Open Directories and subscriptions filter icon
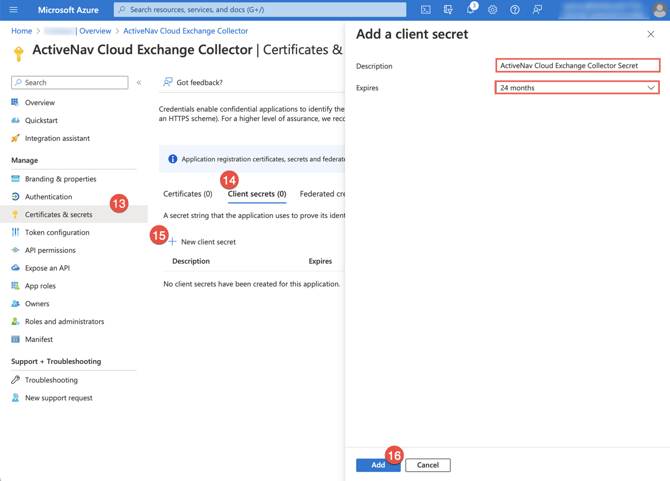 [448, 9]
